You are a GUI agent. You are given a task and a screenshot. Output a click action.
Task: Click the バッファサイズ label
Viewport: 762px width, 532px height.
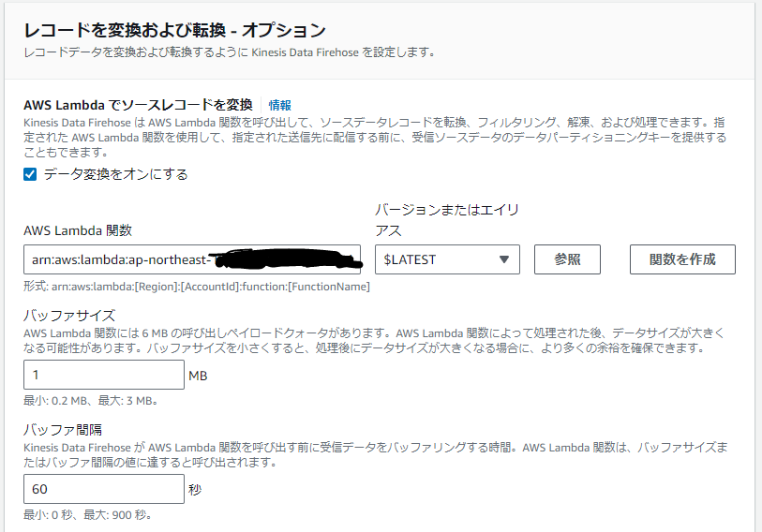pos(69,316)
